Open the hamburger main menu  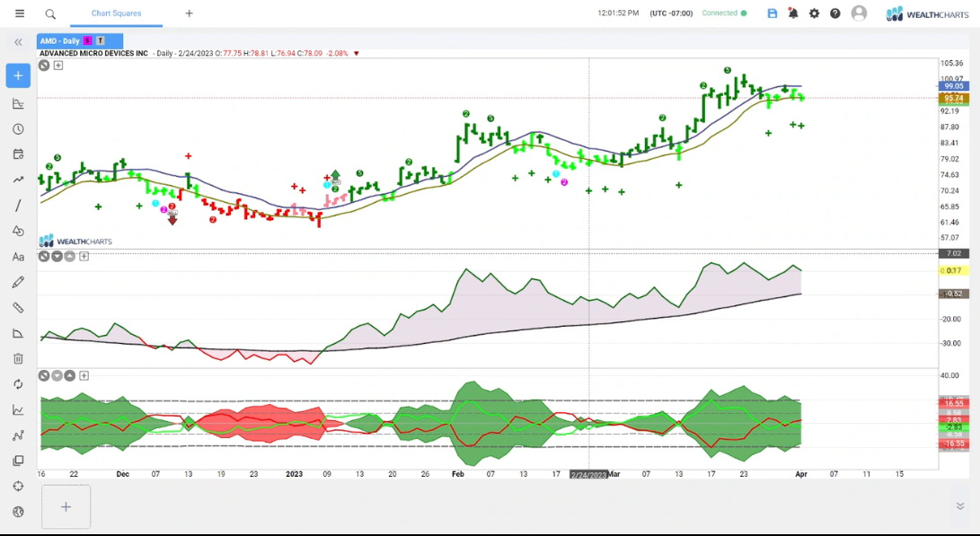(20, 13)
